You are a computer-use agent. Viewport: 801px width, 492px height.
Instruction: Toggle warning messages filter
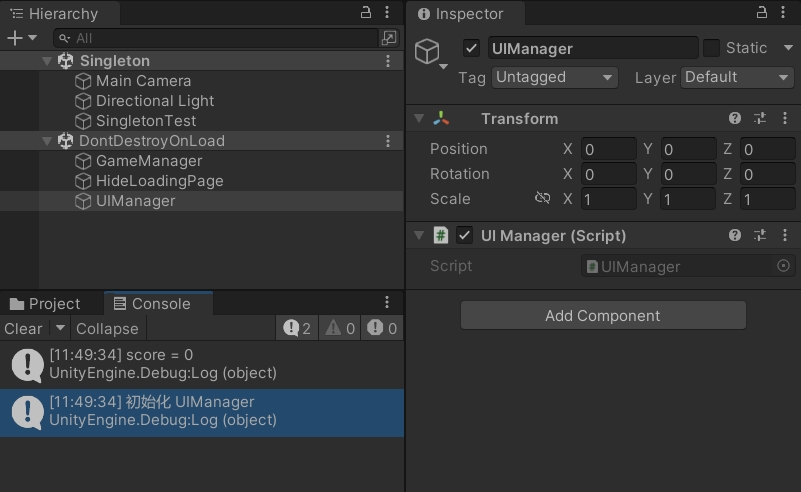340,328
